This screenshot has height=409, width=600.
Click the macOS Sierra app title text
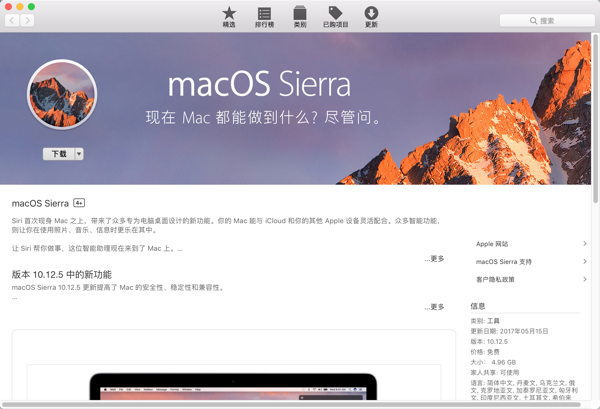(40, 203)
